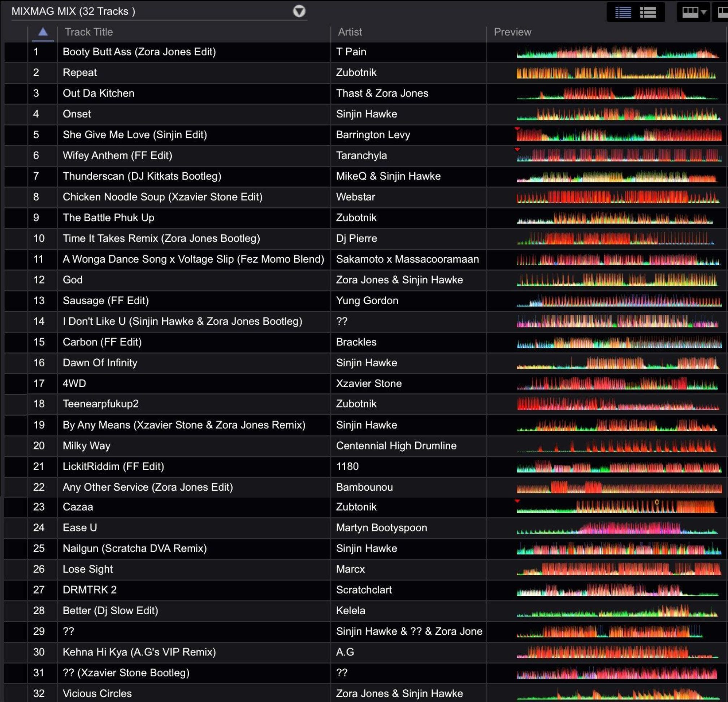
Task: Select 'Wifey Anthem (FF Edit)' track
Action: point(117,155)
